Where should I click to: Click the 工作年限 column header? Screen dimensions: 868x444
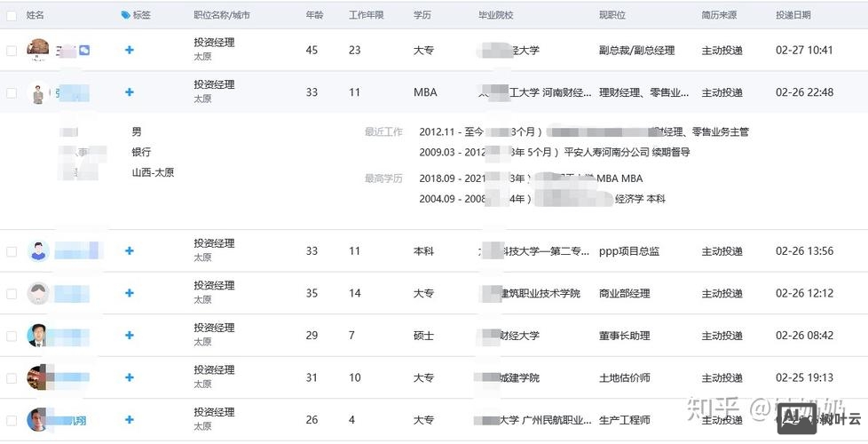click(x=366, y=15)
